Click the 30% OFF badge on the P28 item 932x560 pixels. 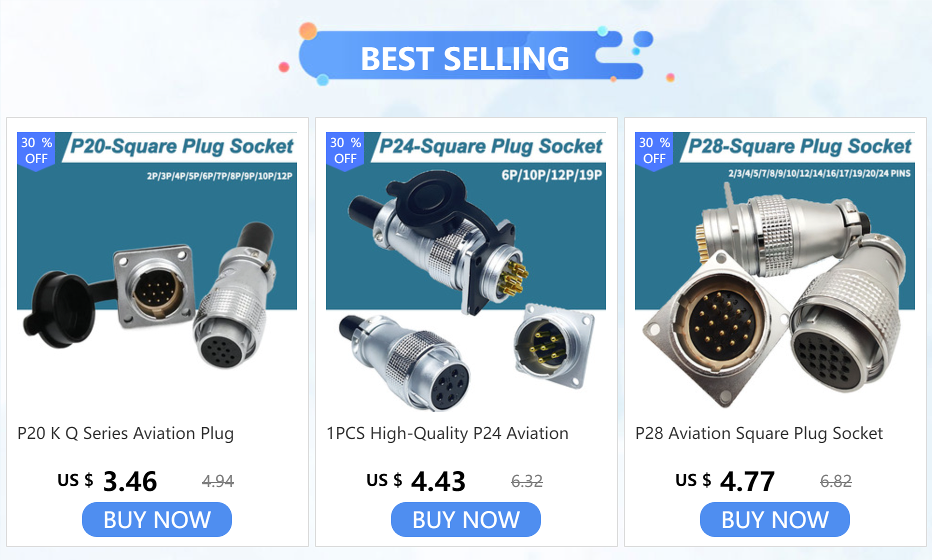click(x=654, y=151)
